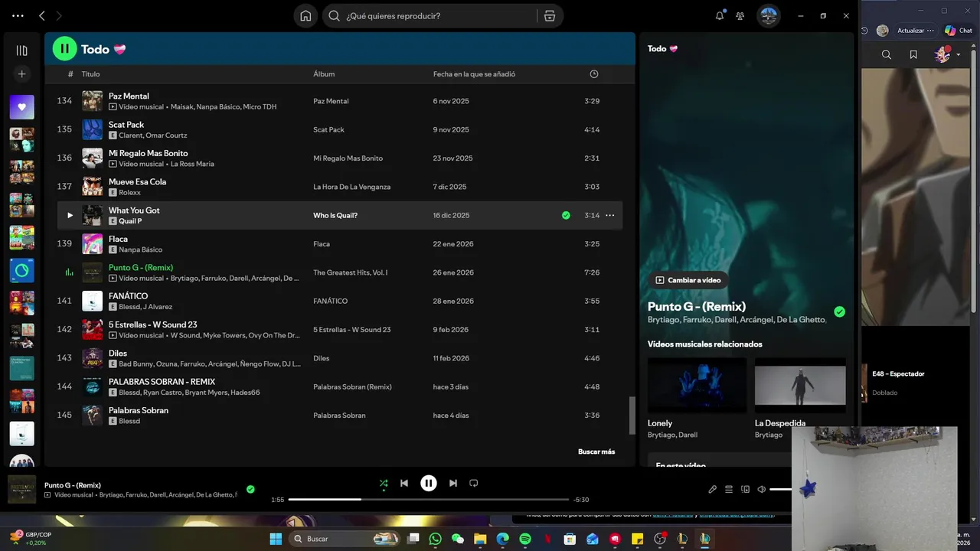
Task: Toggle shuffle playback
Action: 384,483
